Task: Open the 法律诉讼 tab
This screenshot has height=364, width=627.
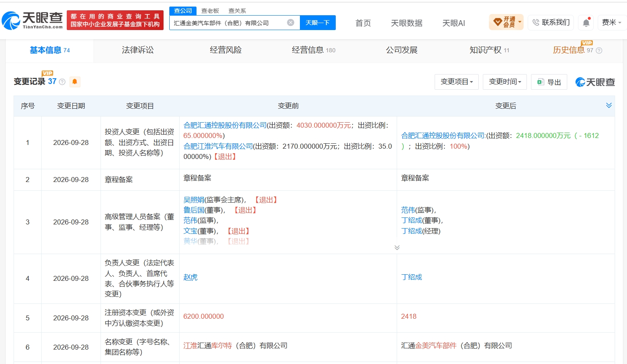Action: coord(138,50)
